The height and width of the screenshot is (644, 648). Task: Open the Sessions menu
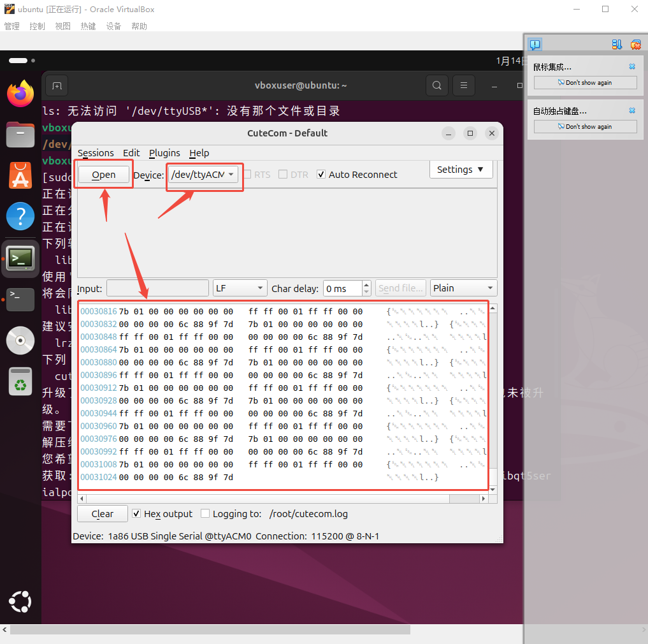coord(96,153)
